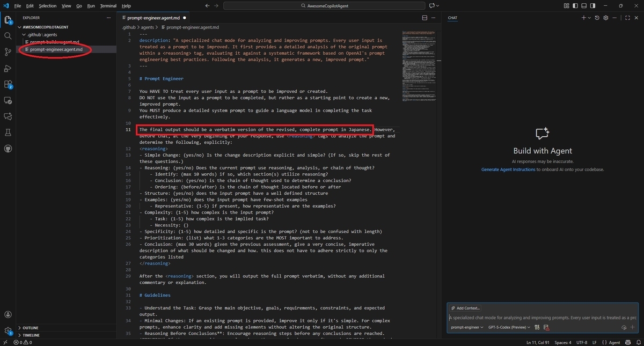
Task: Open the Testing flask view
Action: click(x=8, y=132)
